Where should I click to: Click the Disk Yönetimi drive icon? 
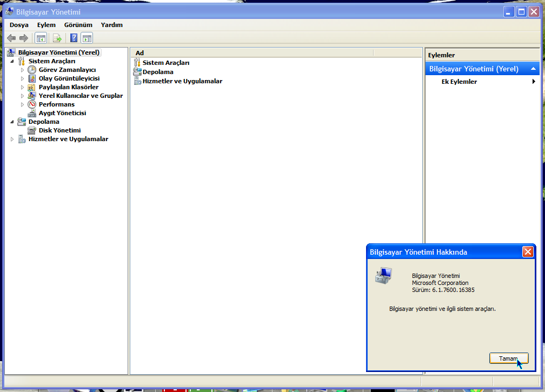[x=32, y=130]
